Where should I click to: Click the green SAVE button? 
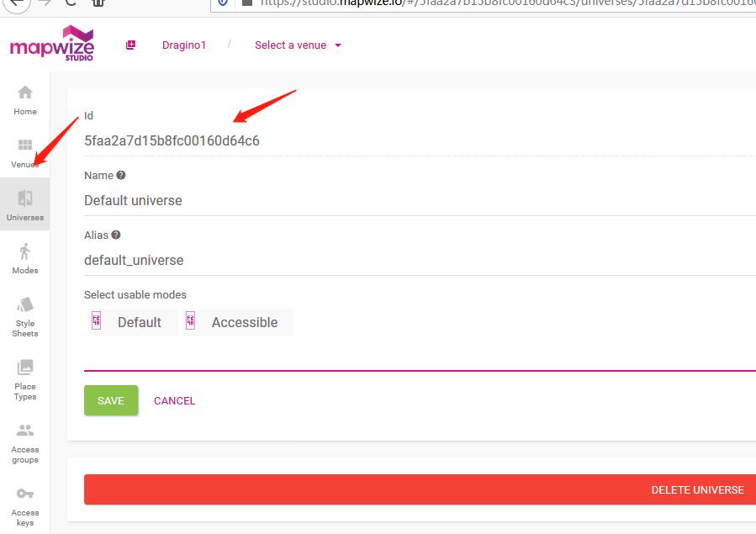coord(111,400)
